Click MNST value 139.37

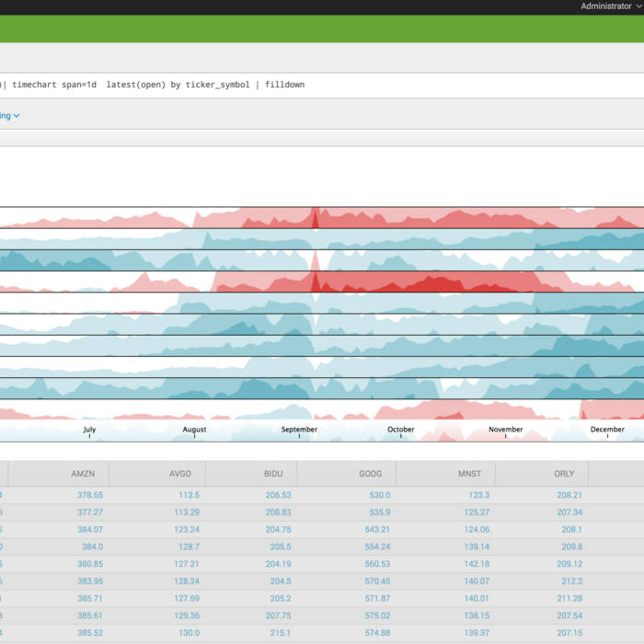(477, 633)
